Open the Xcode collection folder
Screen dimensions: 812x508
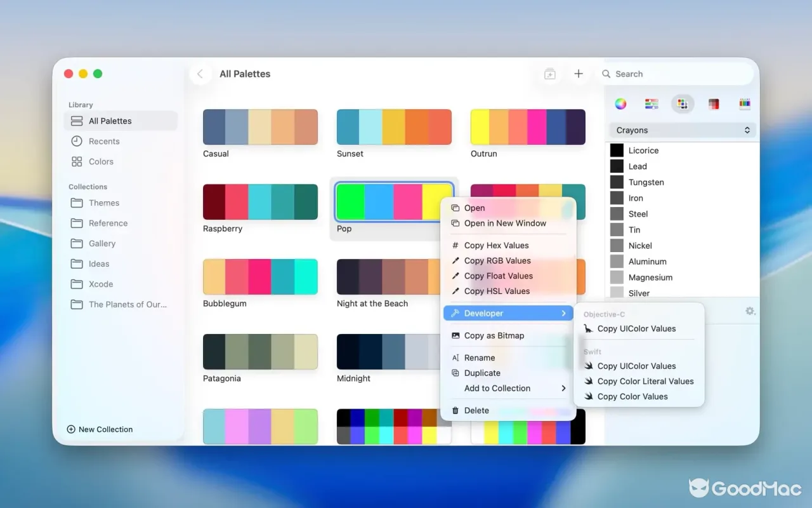pyautogui.click(x=121, y=284)
